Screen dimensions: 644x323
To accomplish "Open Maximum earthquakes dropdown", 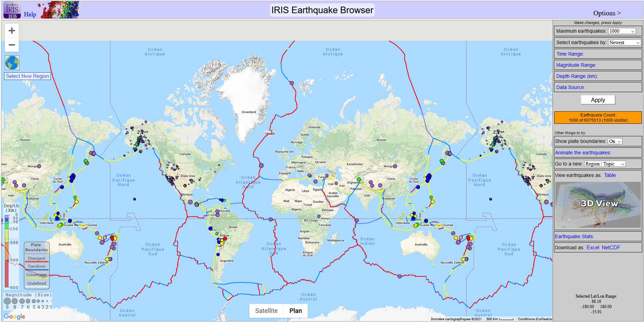I will pyautogui.click(x=622, y=31).
